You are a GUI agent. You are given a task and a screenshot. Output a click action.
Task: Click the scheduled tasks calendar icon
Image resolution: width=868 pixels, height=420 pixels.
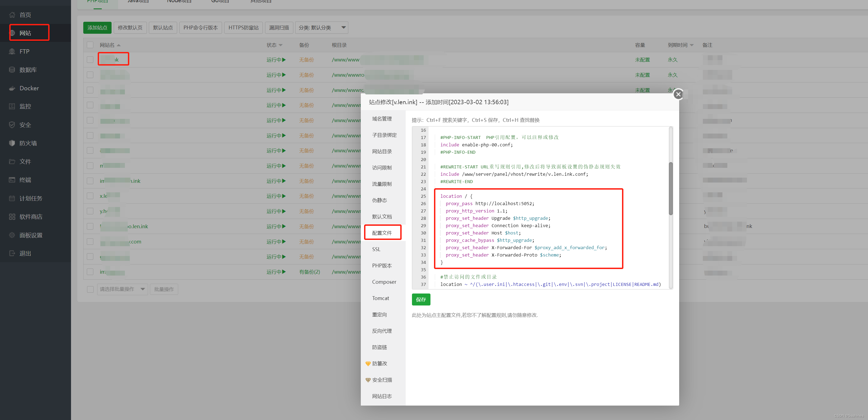[x=12, y=198]
